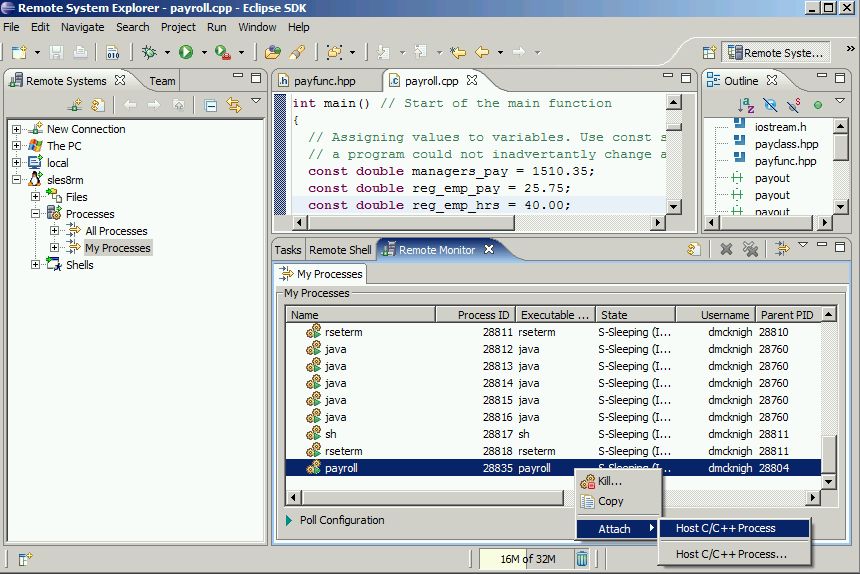Click the binary 010 build icon
The width and height of the screenshot is (860, 574).
(x=112, y=52)
